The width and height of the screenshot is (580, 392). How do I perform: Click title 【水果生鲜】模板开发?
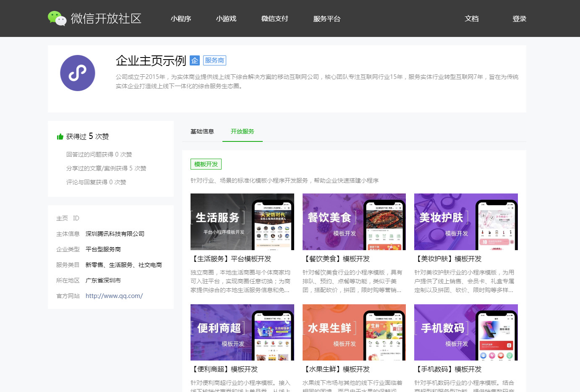(x=336, y=369)
